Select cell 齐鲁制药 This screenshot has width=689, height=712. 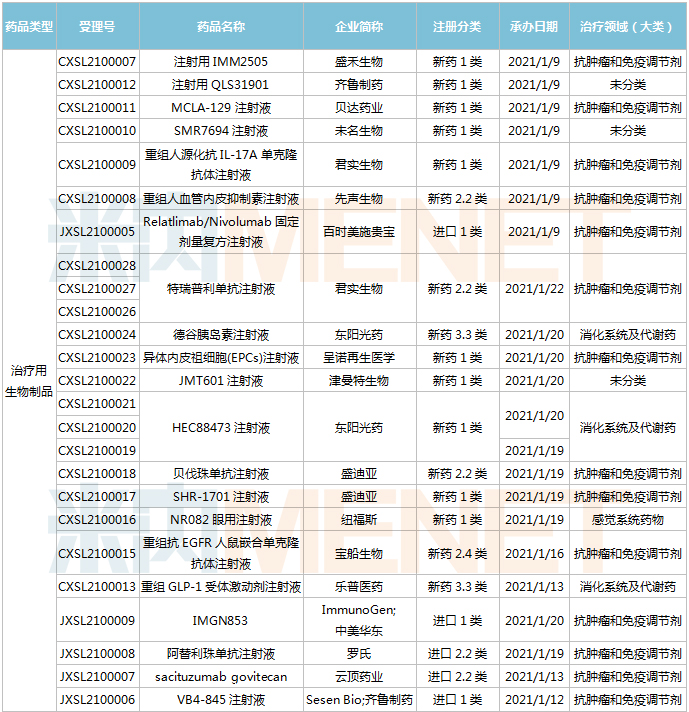(x=360, y=84)
